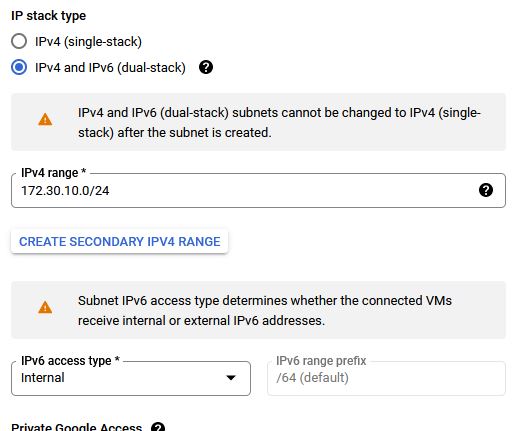Image resolution: width=521 pixels, height=431 pixels.
Task: Open the IPv6 access type dropdown
Action: tap(131, 378)
